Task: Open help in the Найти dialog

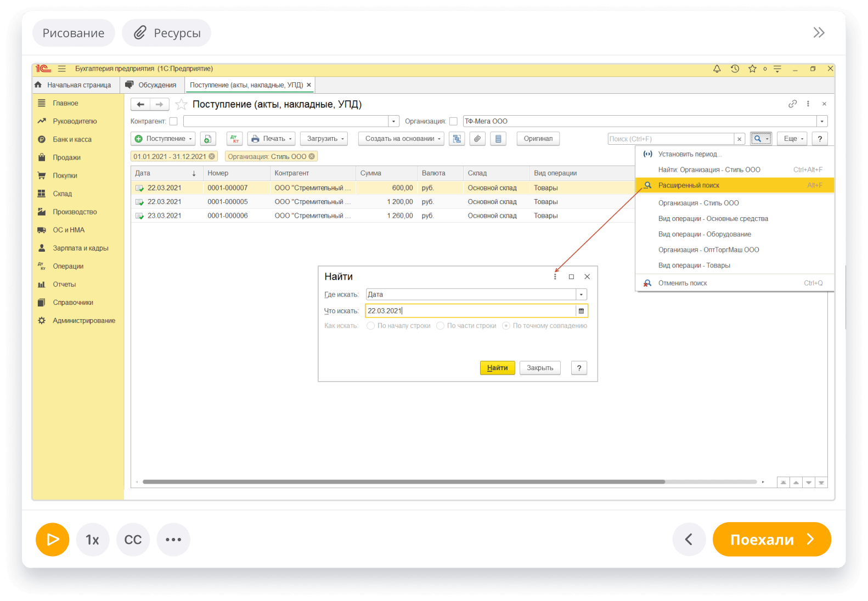Action: [x=579, y=368]
